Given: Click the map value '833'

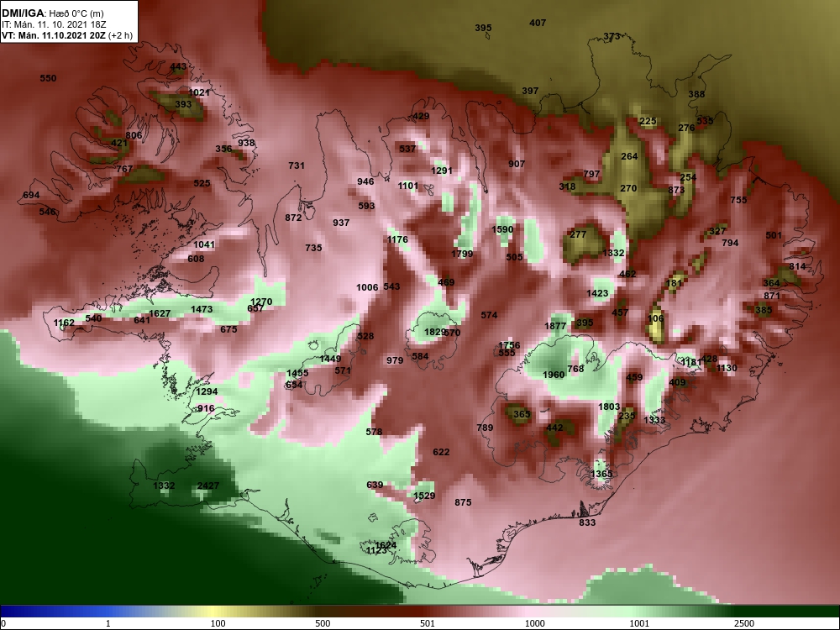Looking at the screenshot, I should 587,522.
